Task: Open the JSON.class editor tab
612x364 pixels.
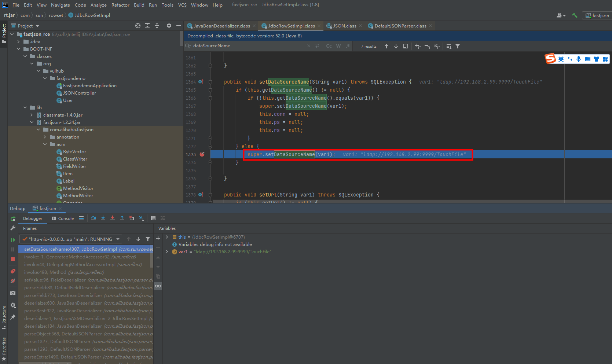Action: click(x=344, y=26)
